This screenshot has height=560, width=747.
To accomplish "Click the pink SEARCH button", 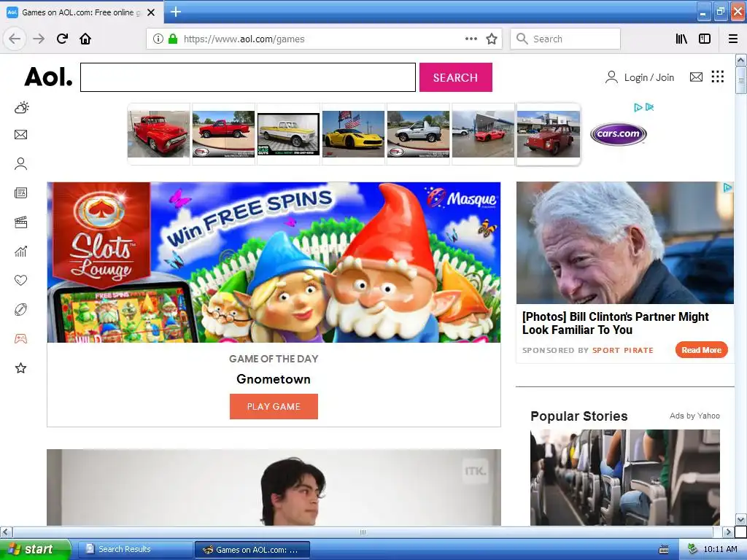I will pyautogui.click(x=455, y=77).
